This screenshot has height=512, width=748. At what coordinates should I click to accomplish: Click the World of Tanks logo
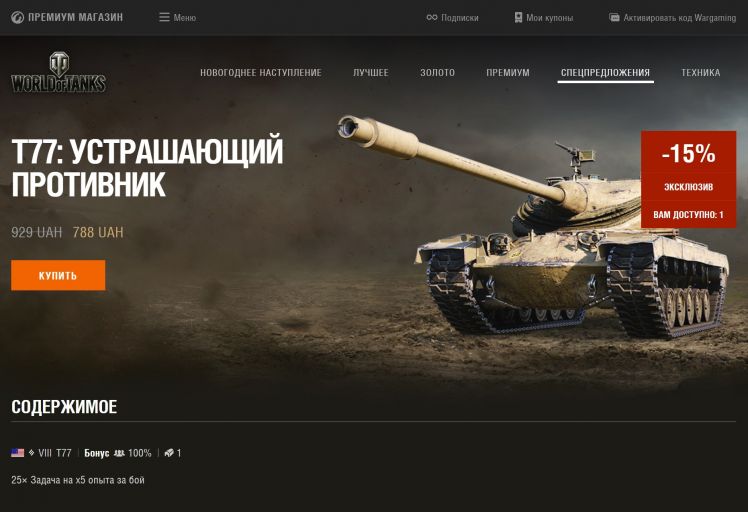pos(59,72)
